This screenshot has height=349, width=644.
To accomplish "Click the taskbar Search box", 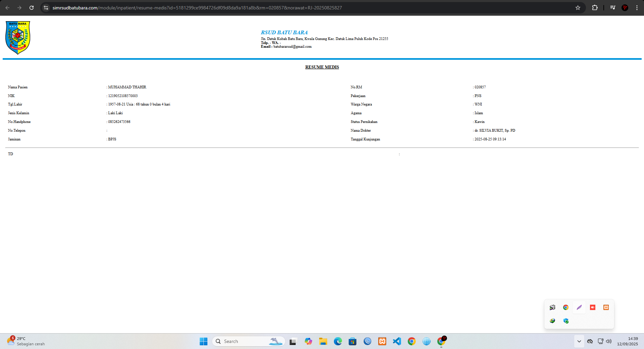I will pyautogui.click(x=248, y=341).
